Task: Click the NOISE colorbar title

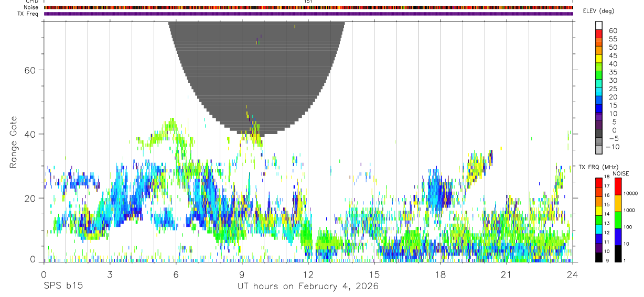Action: pos(621,174)
